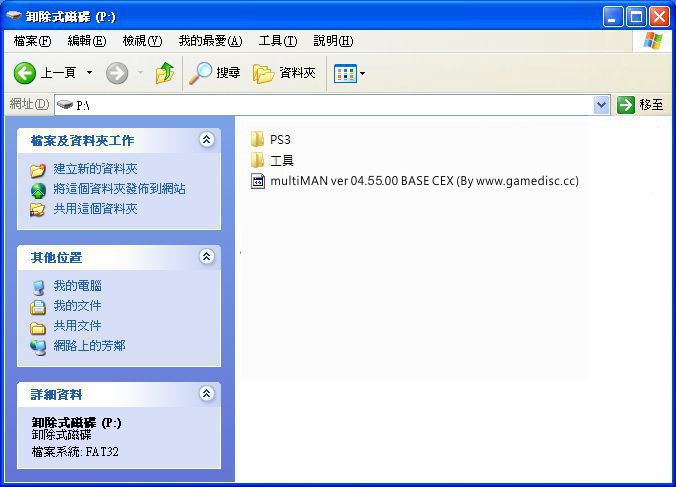Go up one folder level icon

point(165,73)
